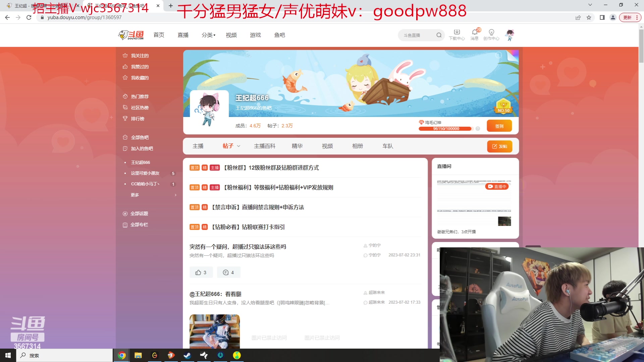Click the page vertical scrollbar
This screenshot has height=362, width=644.
641,46
